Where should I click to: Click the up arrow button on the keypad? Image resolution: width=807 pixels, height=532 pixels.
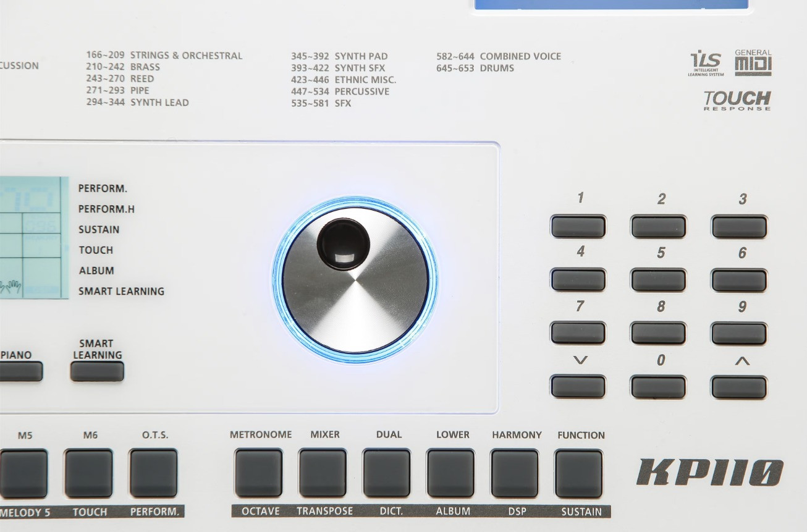click(x=739, y=387)
